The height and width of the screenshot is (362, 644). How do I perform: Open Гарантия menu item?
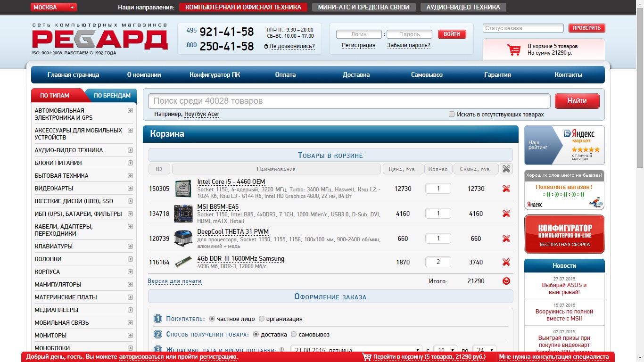[498, 75]
